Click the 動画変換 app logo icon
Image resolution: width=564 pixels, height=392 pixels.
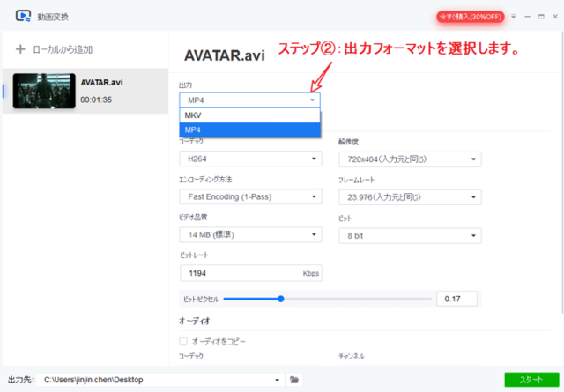pyautogui.click(x=24, y=16)
